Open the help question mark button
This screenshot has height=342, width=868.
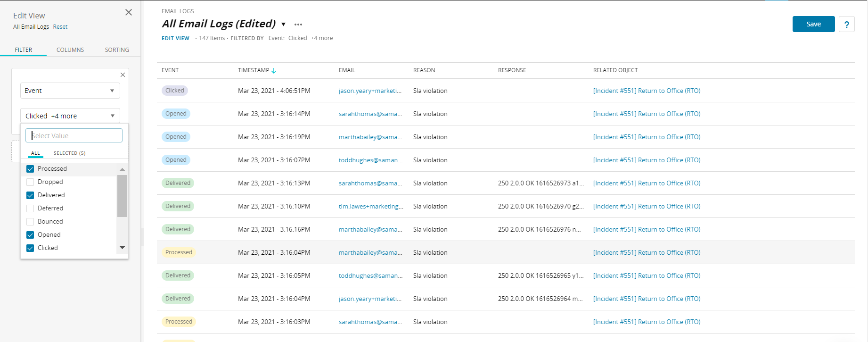pyautogui.click(x=847, y=24)
